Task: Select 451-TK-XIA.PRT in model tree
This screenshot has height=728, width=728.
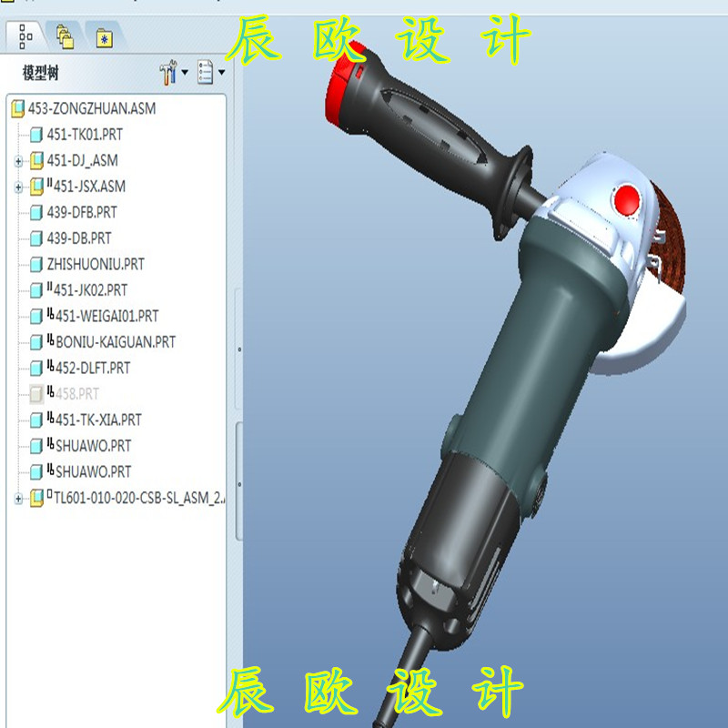Action: point(98,420)
